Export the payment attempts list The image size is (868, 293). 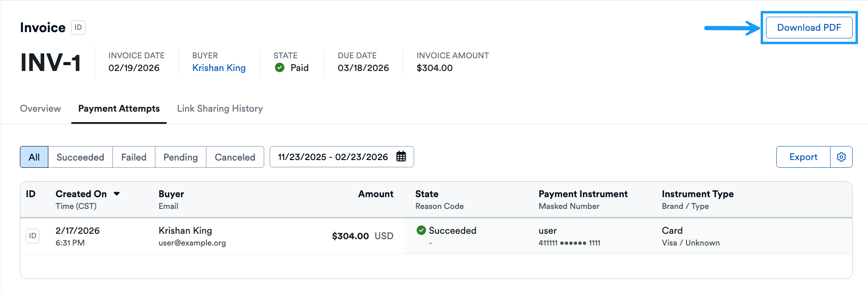[803, 157]
